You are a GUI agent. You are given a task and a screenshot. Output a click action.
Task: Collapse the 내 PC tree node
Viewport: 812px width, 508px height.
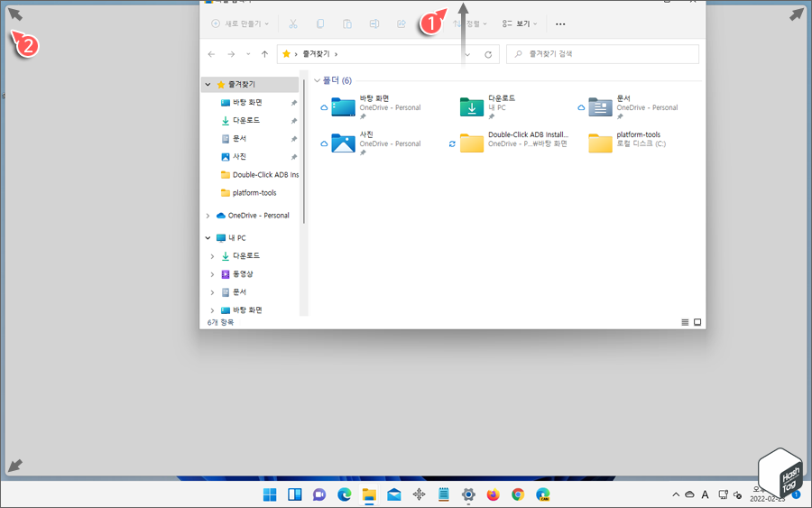(208, 237)
